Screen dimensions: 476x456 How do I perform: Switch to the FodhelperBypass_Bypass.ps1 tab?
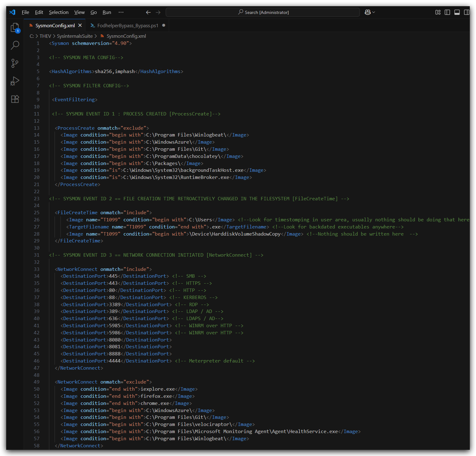click(x=128, y=25)
